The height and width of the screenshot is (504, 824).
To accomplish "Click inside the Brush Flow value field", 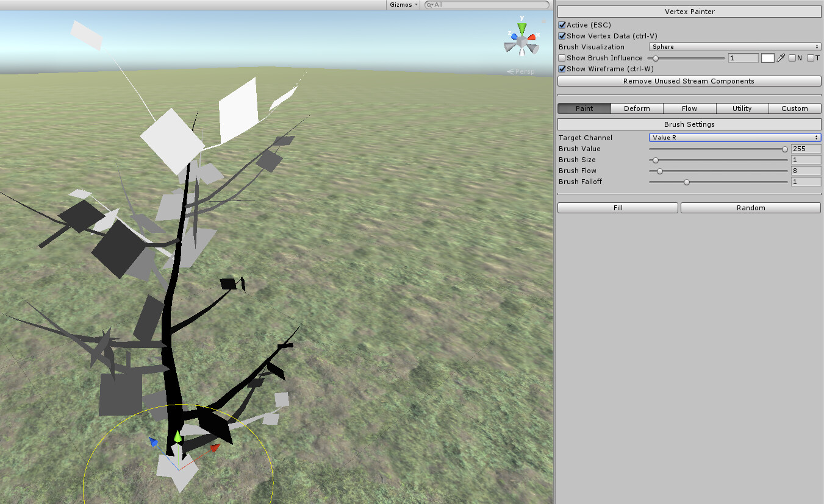I will tap(806, 171).
